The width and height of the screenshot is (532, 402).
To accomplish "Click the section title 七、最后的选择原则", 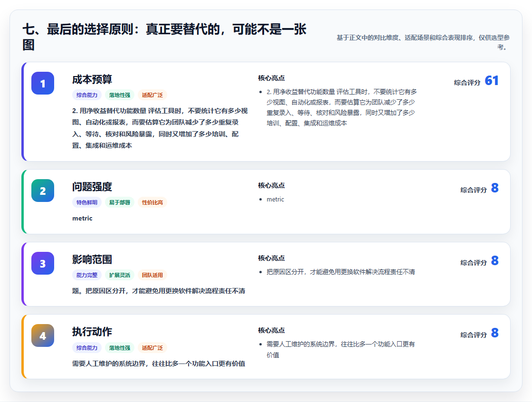I will click(164, 37).
